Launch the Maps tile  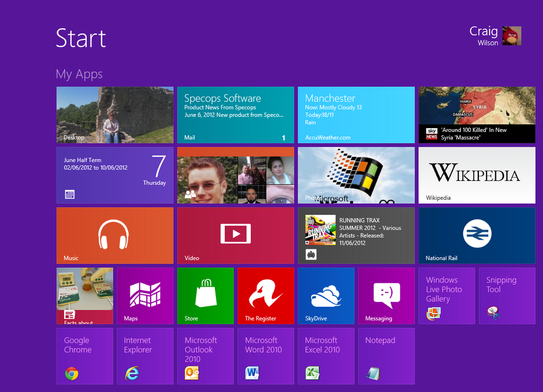point(145,296)
